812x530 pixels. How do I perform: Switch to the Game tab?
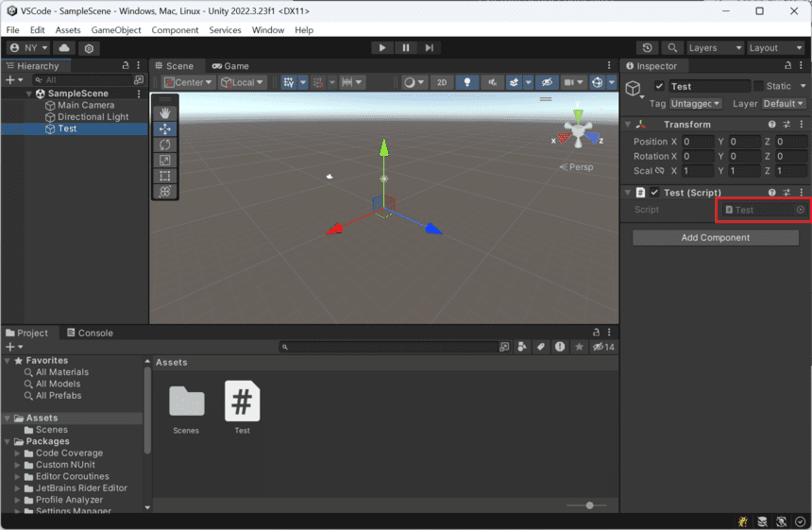(230, 66)
